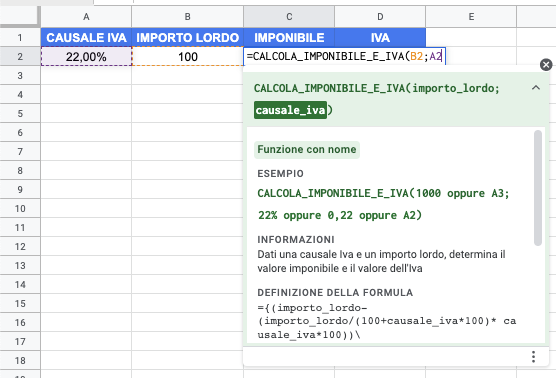Click the CAUSALE IVA header cell
The height and width of the screenshot is (378, 556).
[86, 37]
